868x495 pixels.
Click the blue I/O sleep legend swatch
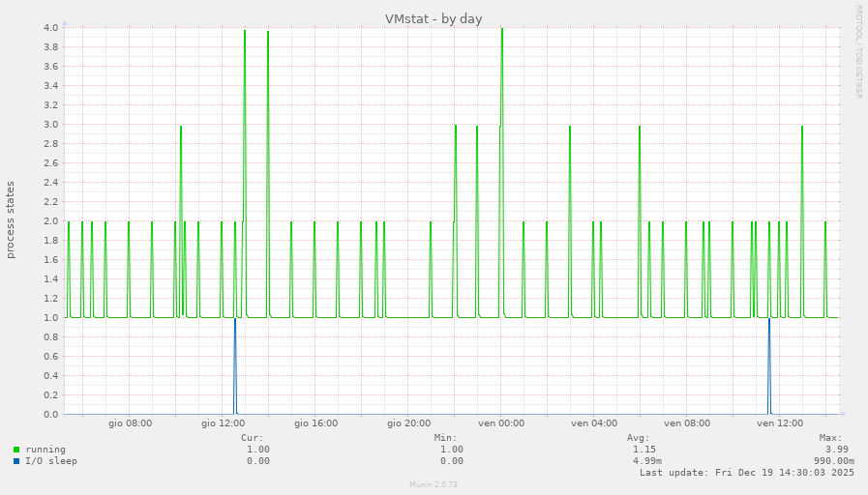[16, 461]
